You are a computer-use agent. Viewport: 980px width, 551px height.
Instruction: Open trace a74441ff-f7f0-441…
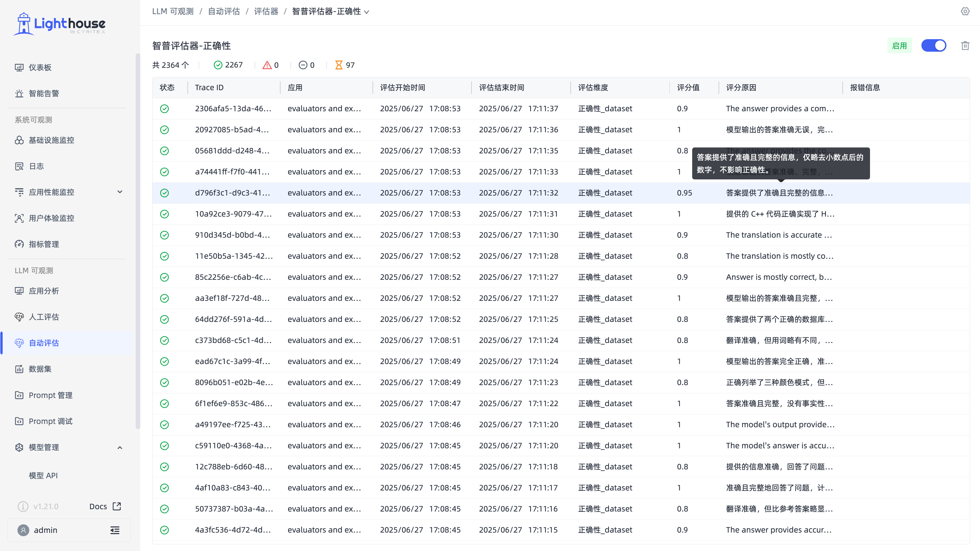click(232, 172)
